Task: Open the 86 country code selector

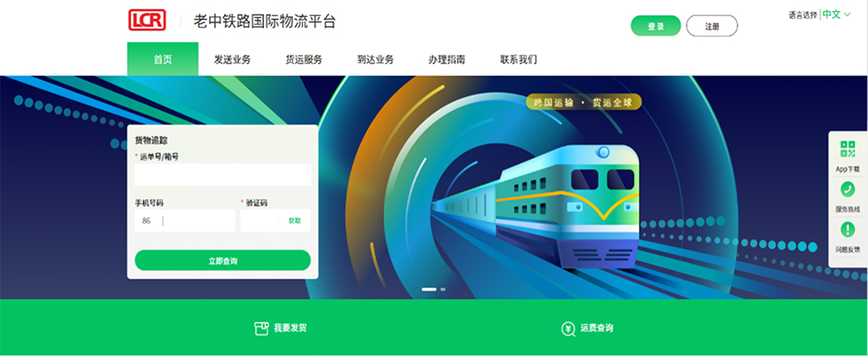Action: pos(147,221)
